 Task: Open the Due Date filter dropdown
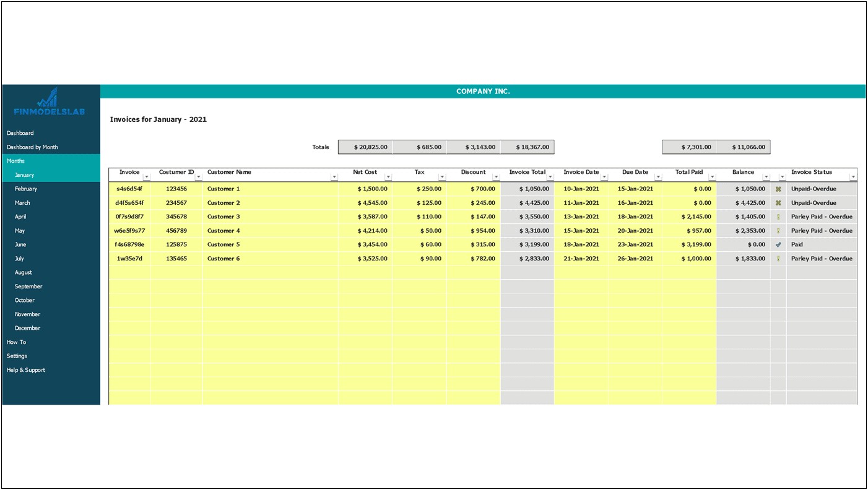click(658, 177)
